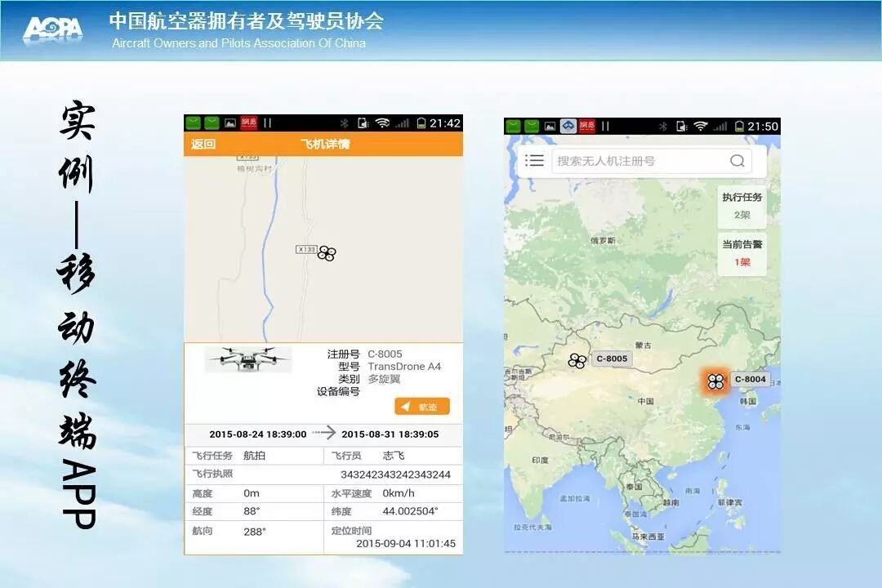Click the 飞机详情 title

pyautogui.click(x=324, y=144)
